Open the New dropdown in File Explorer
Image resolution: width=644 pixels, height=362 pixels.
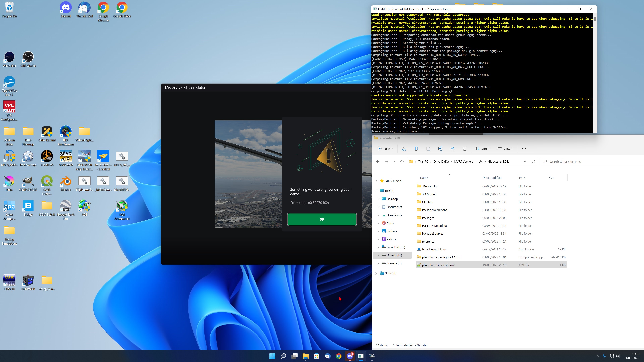pos(385,149)
